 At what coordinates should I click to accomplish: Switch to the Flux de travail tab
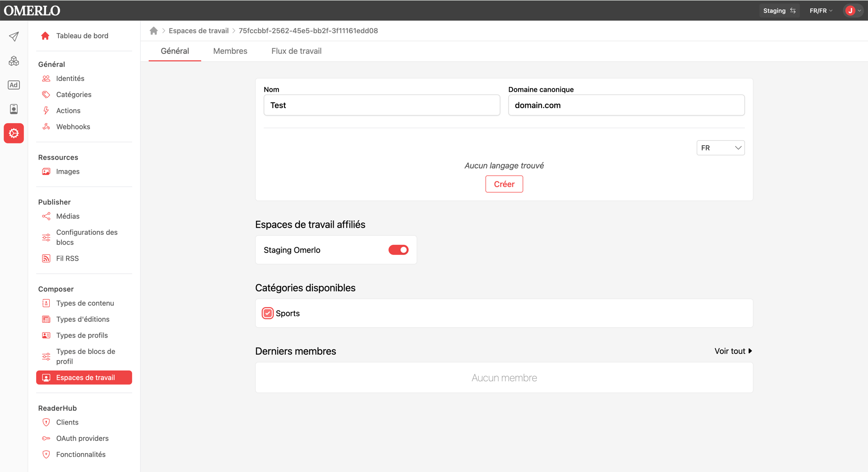(297, 51)
